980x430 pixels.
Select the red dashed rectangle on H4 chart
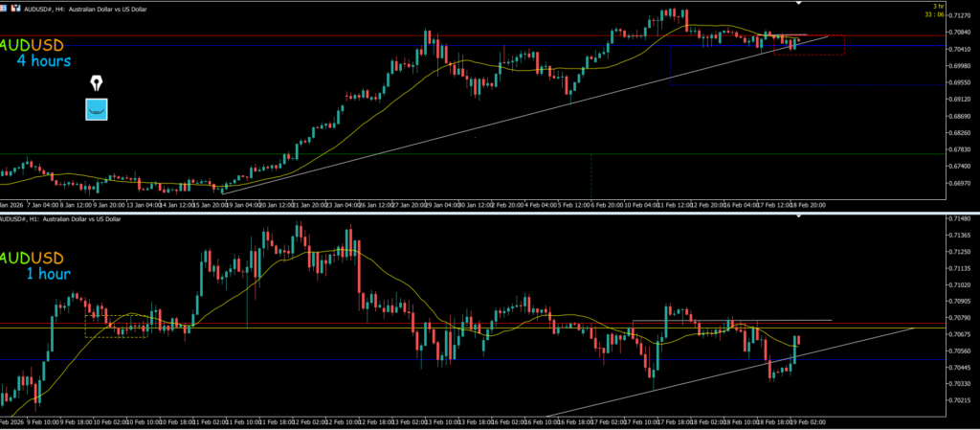[x=809, y=45]
